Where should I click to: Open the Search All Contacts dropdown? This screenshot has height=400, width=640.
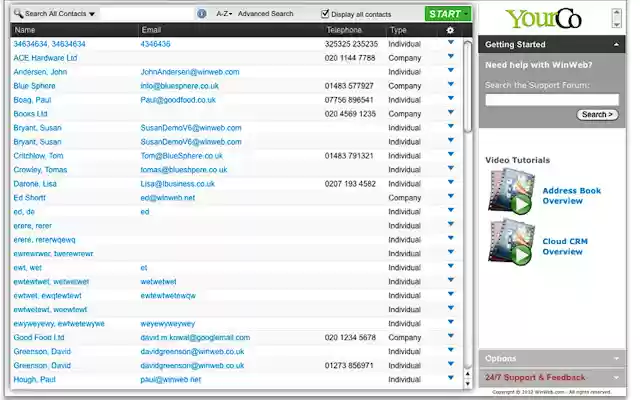click(x=60, y=14)
